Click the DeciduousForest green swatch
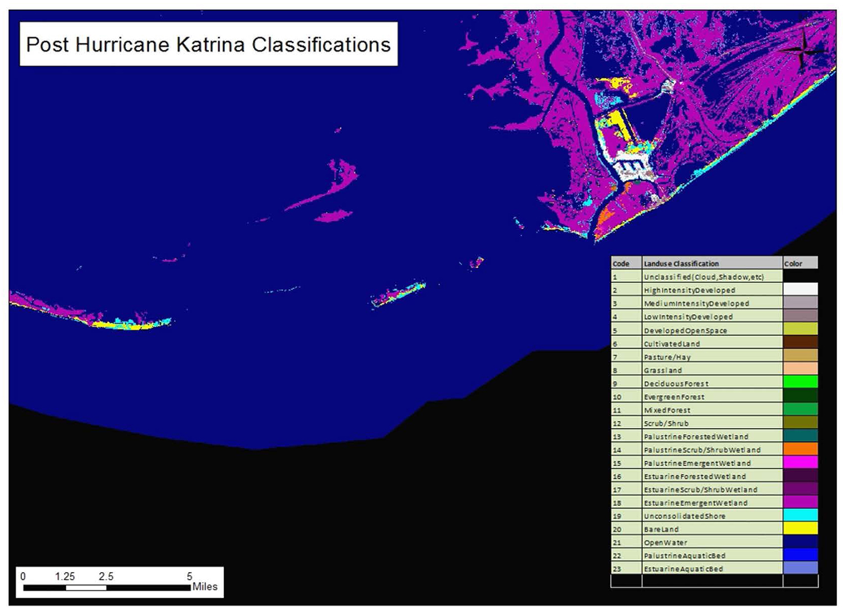The height and width of the screenshot is (616, 845). click(800, 383)
